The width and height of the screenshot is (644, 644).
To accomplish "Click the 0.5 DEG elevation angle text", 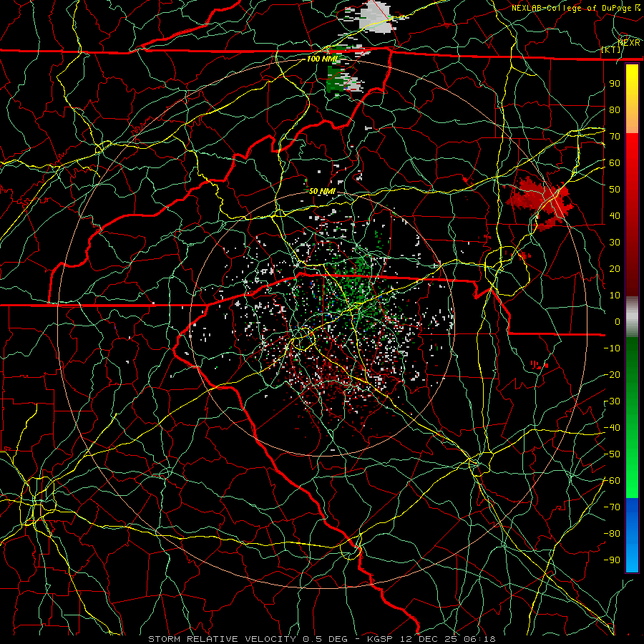I will [x=325, y=639].
